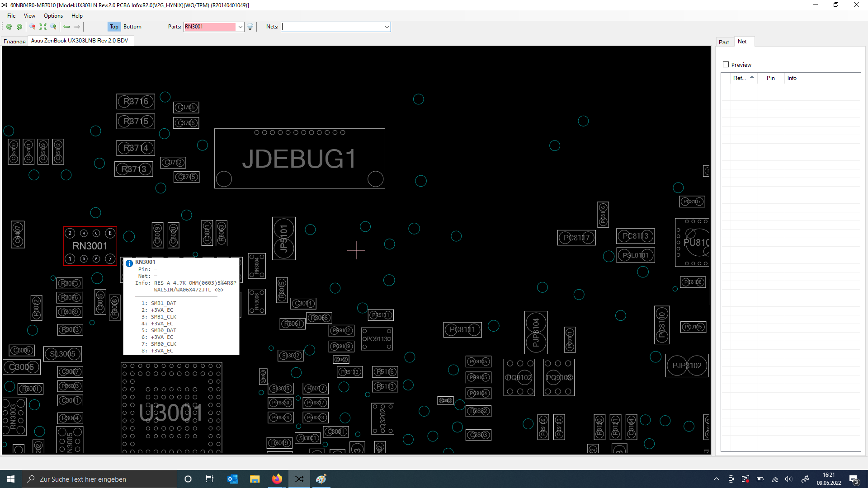This screenshot has height=488, width=868.
Task: Click the fit-to-window zoom icon
Action: click(x=43, y=27)
